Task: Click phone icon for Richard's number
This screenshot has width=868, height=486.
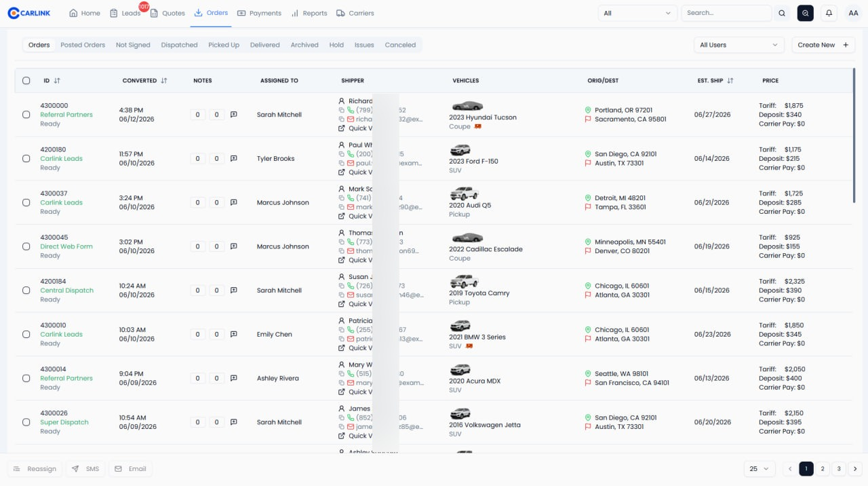Action: point(351,110)
